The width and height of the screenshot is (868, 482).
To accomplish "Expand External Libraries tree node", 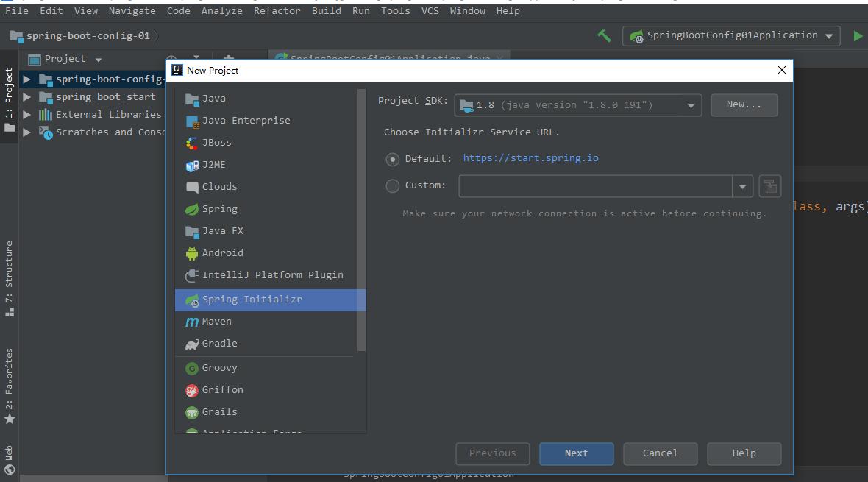I will (26, 115).
